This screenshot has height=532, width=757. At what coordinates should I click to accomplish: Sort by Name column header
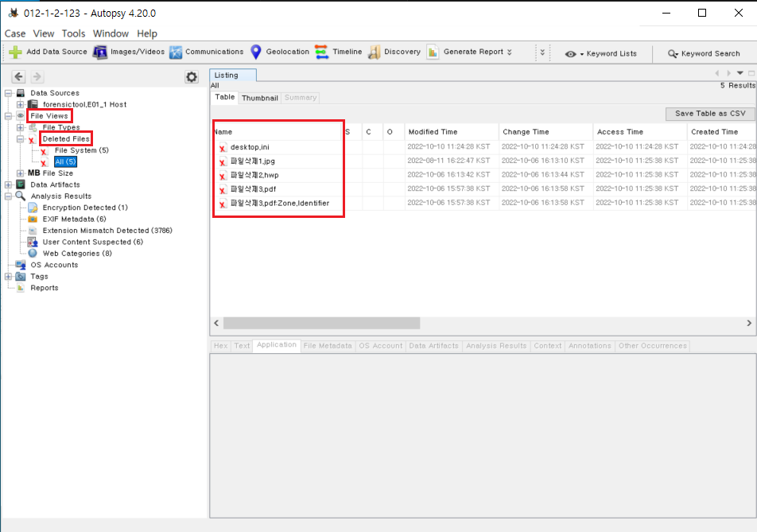[x=278, y=132]
